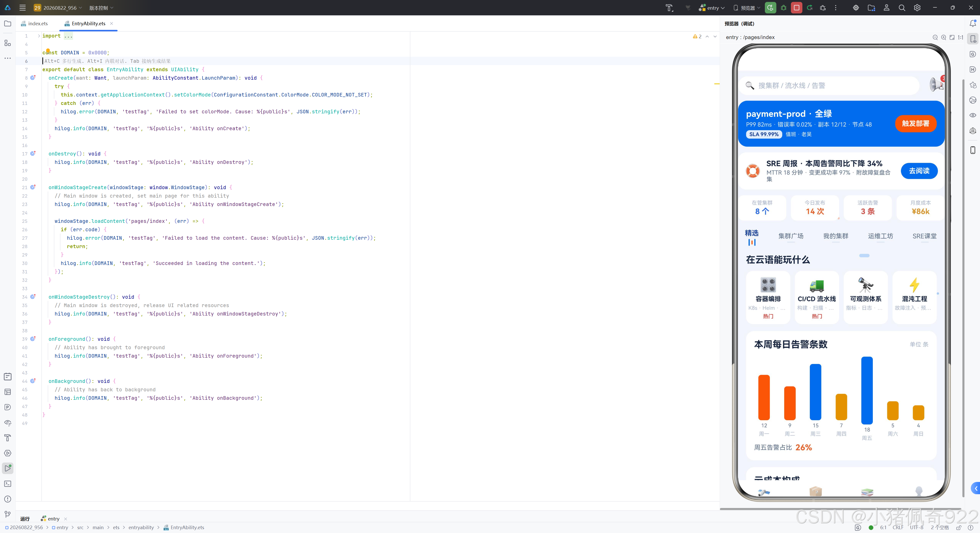Open the entry run configuration dropdown
Image resolution: width=980 pixels, height=533 pixels.
pyautogui.click(x=712, y=8)
